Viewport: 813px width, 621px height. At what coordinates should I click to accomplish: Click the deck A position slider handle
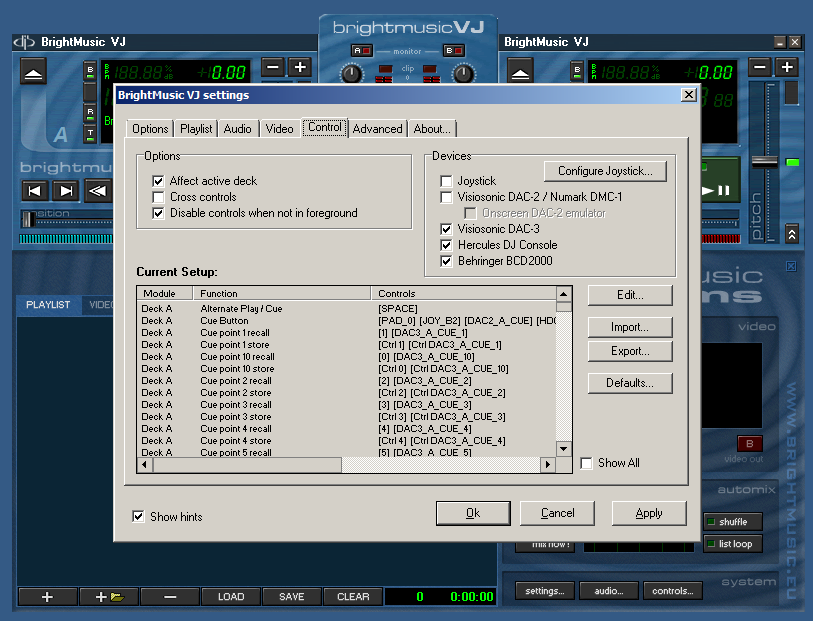(x=27, y=219)
